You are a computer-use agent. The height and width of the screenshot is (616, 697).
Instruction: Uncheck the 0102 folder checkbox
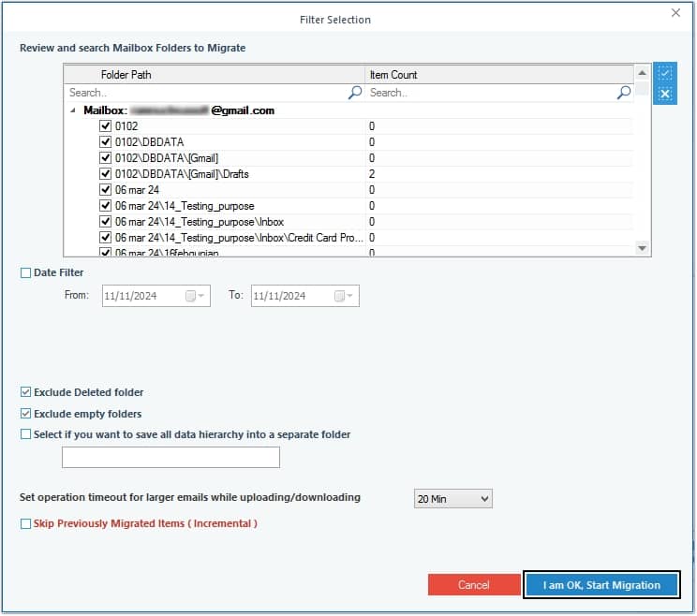[105, 126]
